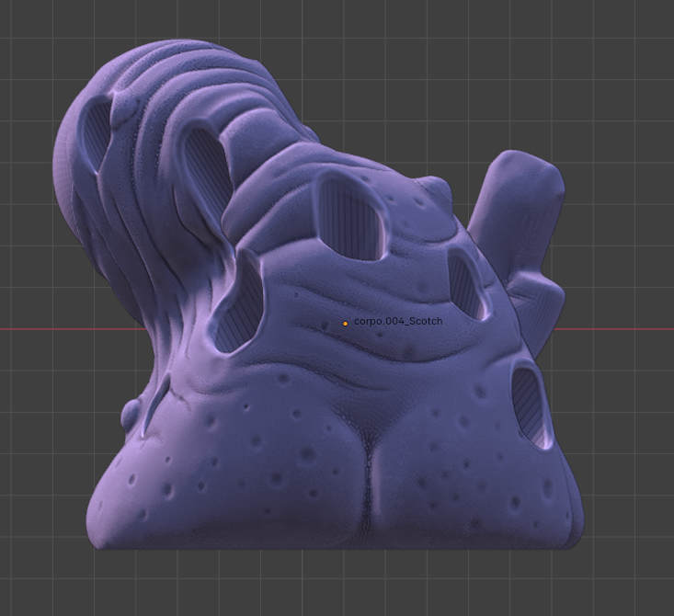Image resolution: width=674 pixels, height=616 pixels.
Task: Click the small round bump on the left edge
Action: 131,415
